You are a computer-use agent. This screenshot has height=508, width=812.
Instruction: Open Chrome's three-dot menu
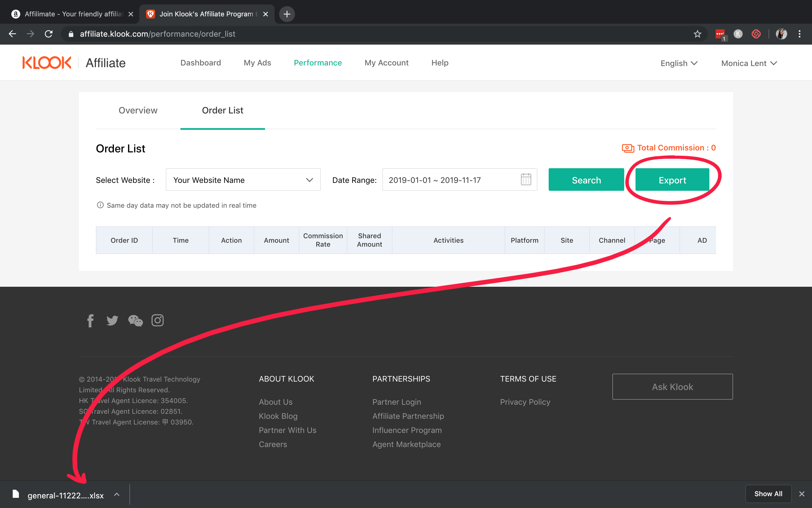point(800,34)
